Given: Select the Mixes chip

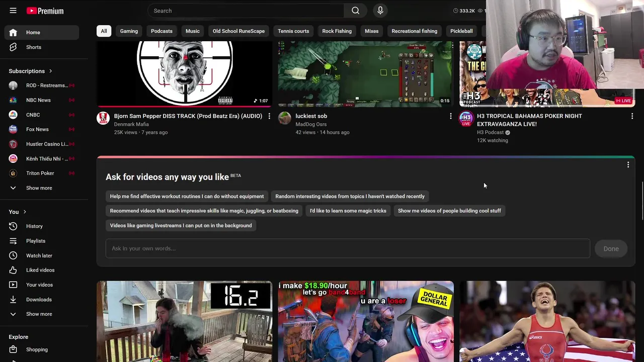Looking at the screenshot, I should [372, 31].
